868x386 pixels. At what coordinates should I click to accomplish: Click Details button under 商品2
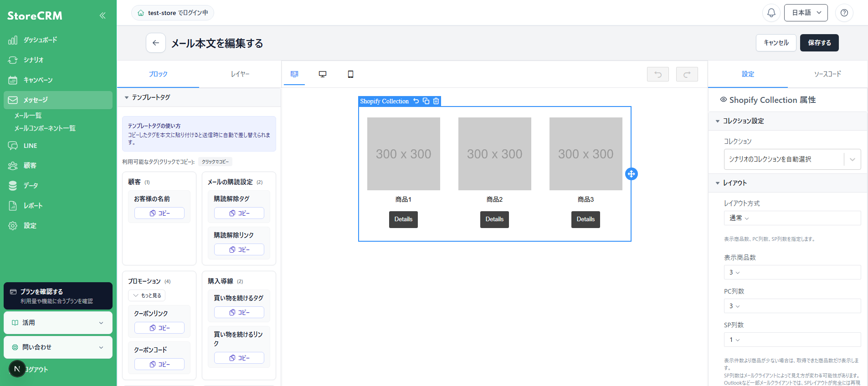(494, 219)
